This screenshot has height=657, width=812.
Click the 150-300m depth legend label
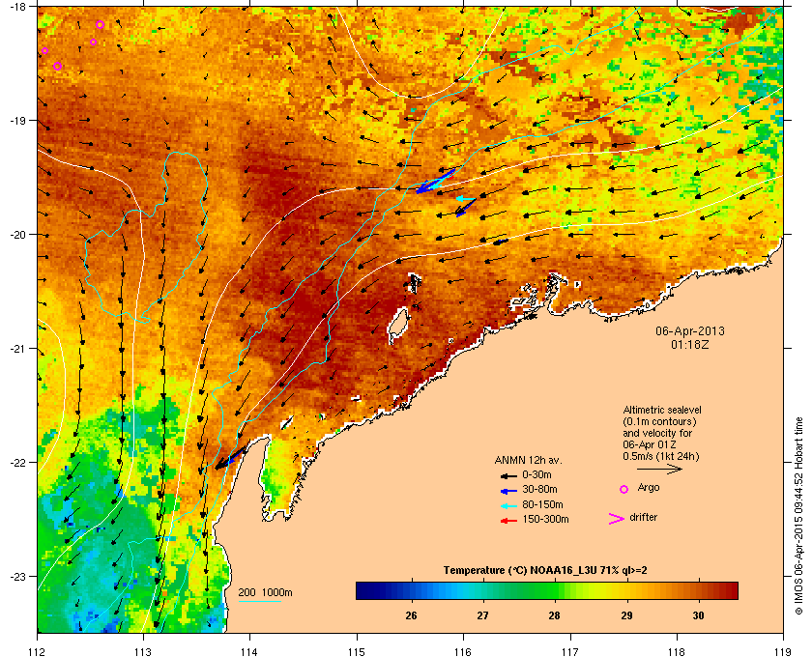[546, 519]
